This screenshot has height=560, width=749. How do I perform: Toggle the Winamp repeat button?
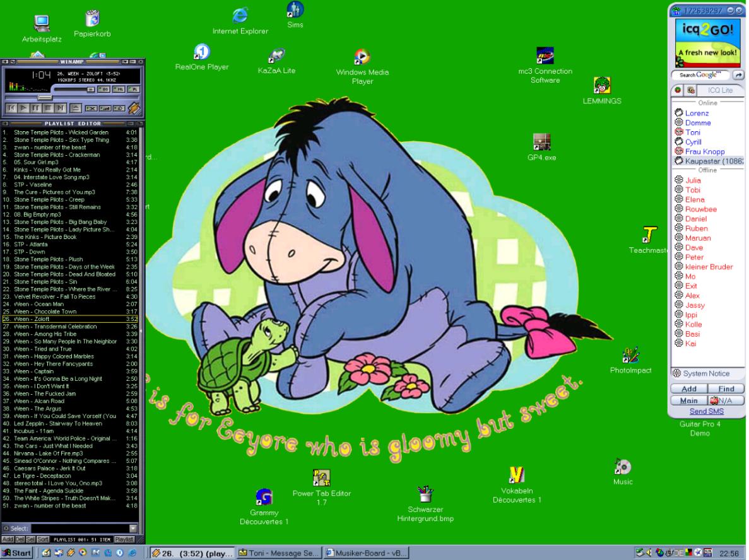119,108
